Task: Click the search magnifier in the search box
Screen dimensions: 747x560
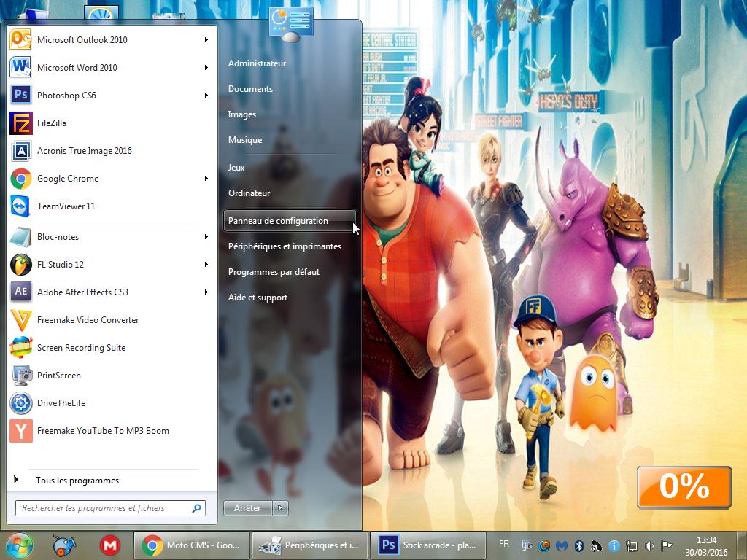Action: tap(196, 508)
